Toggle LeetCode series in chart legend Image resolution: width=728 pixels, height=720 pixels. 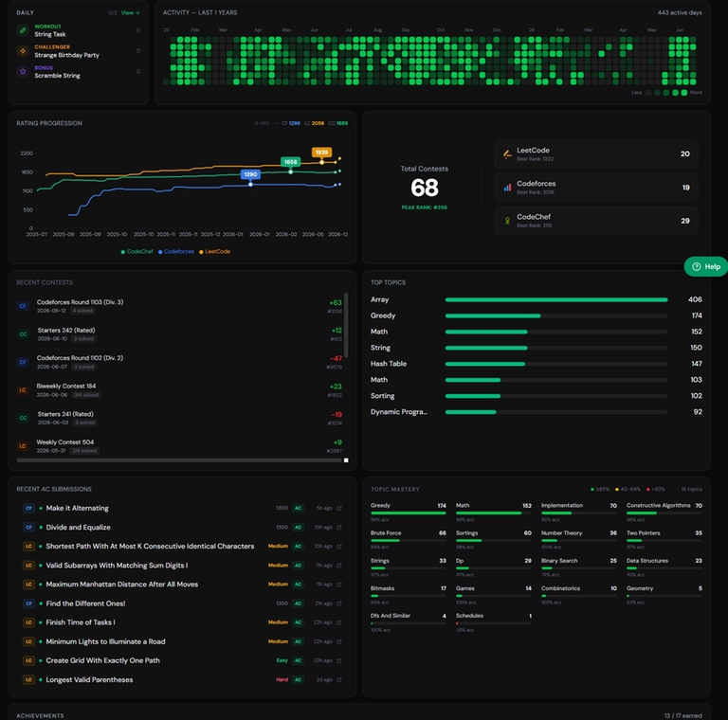[x=215, y=251]
